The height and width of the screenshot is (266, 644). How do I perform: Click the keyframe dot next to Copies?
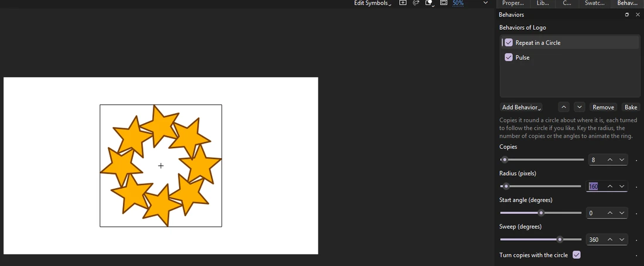tap(636, 161)
